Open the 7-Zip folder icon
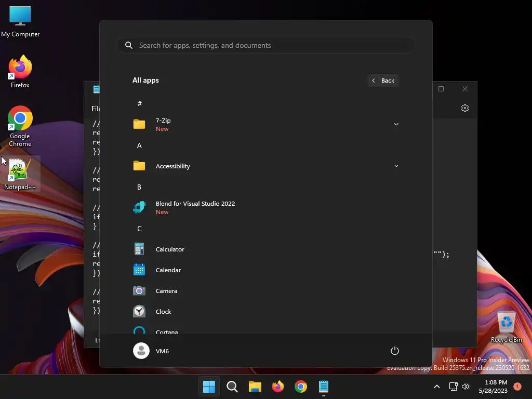This screenshot has height=399, width=532. (139, 124)
